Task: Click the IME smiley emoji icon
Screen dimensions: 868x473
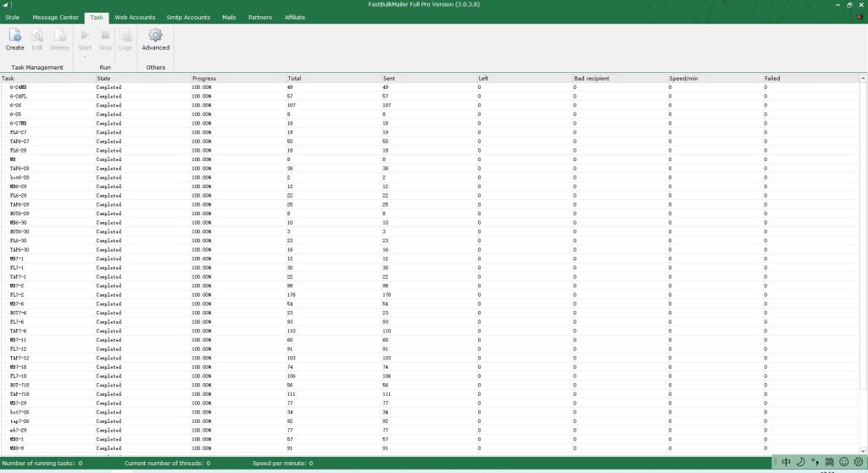Action: 844,462
